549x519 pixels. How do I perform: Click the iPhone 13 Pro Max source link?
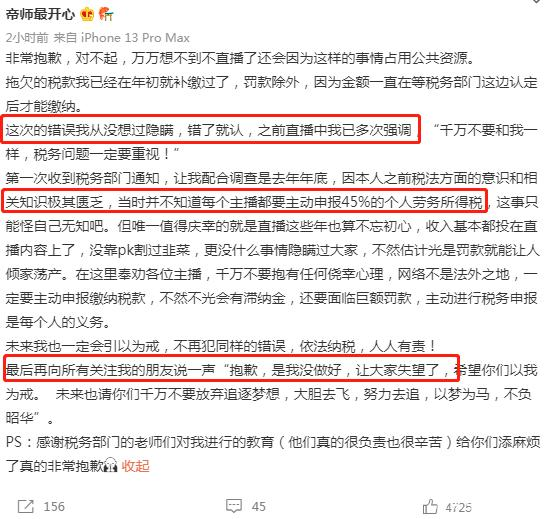135,37
